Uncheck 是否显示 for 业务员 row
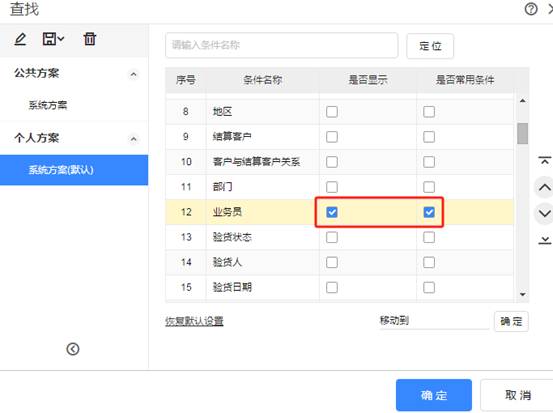The height and width of the screenshot is (413, 553). pos(332,212)
